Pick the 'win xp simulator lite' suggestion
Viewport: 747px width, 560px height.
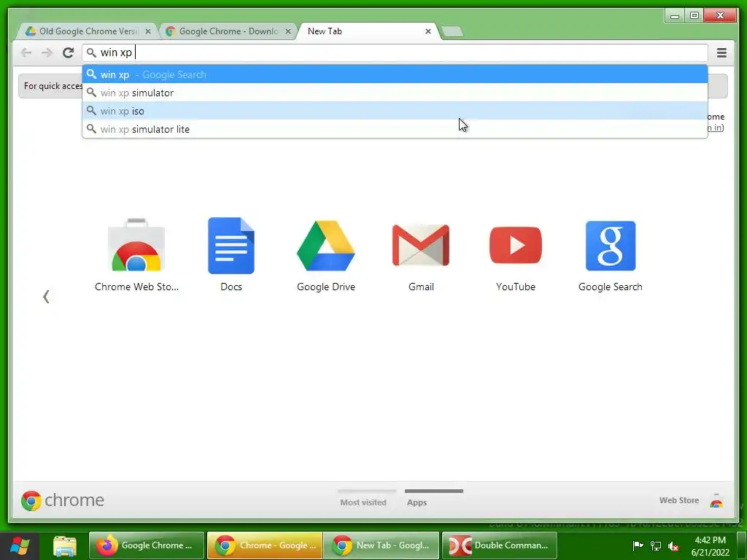[395, 129]
